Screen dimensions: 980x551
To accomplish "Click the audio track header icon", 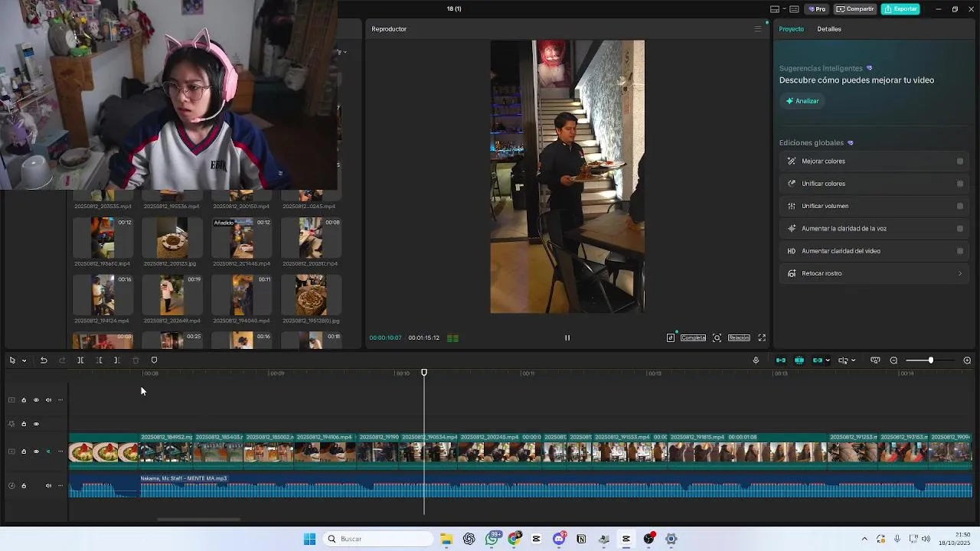I will click(11, 486).
